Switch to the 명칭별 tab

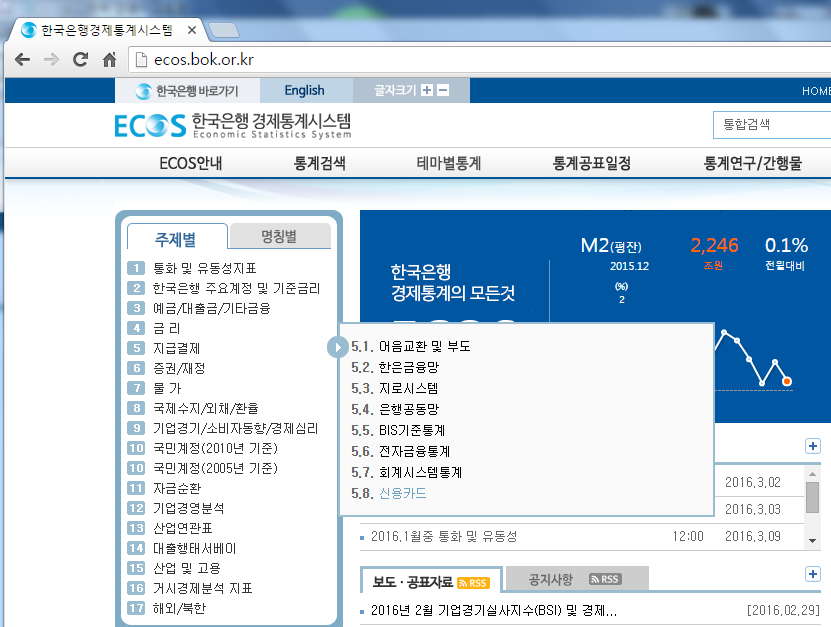[x=279, y=237]
